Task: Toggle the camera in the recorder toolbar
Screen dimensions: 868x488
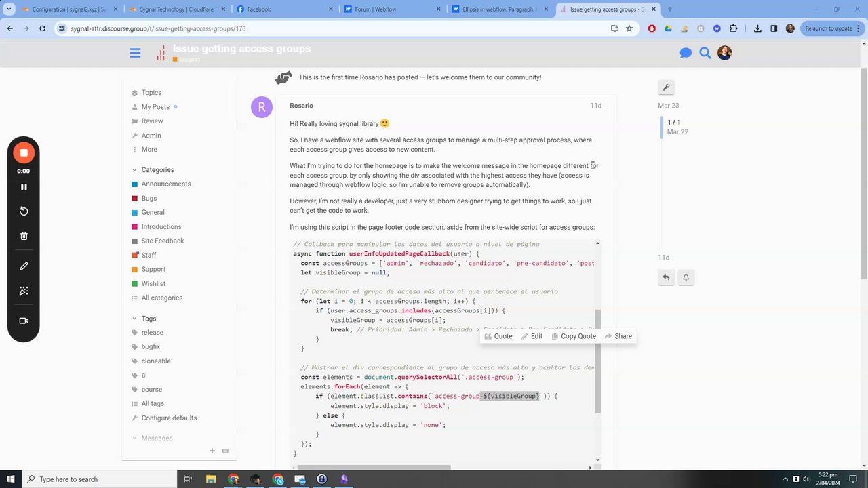Action: 24,321
